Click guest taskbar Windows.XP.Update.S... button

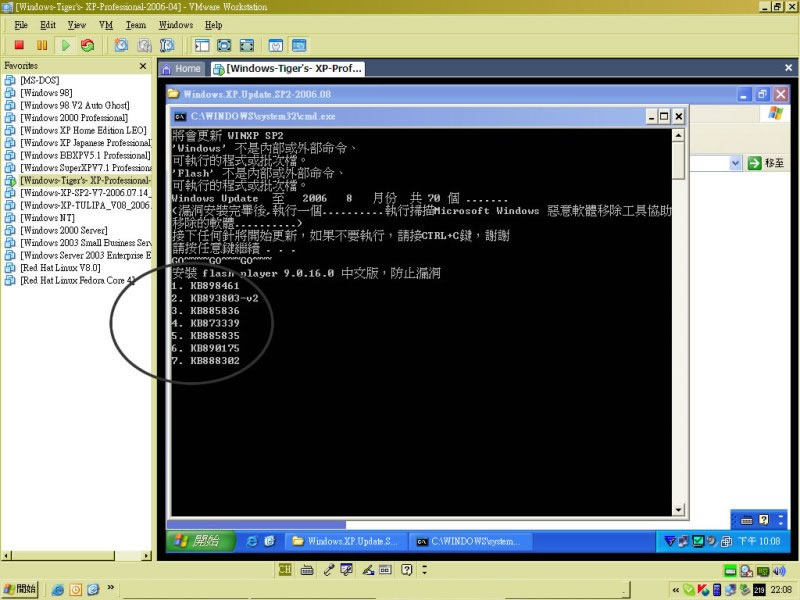tap(346, 541)
